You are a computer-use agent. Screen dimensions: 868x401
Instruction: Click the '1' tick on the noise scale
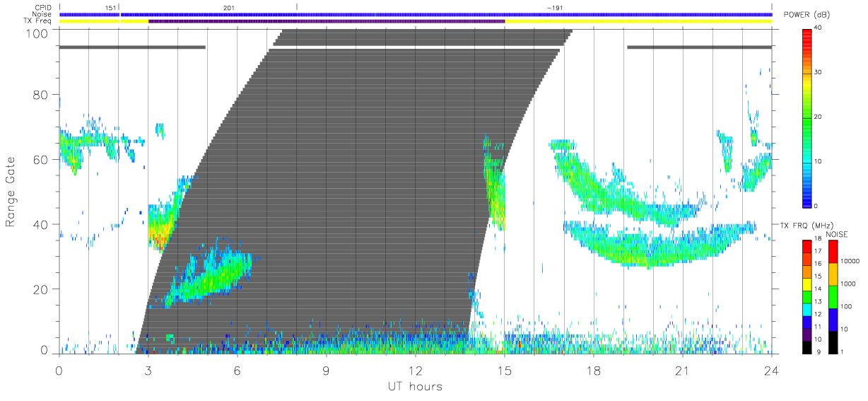tap(842, 351)
